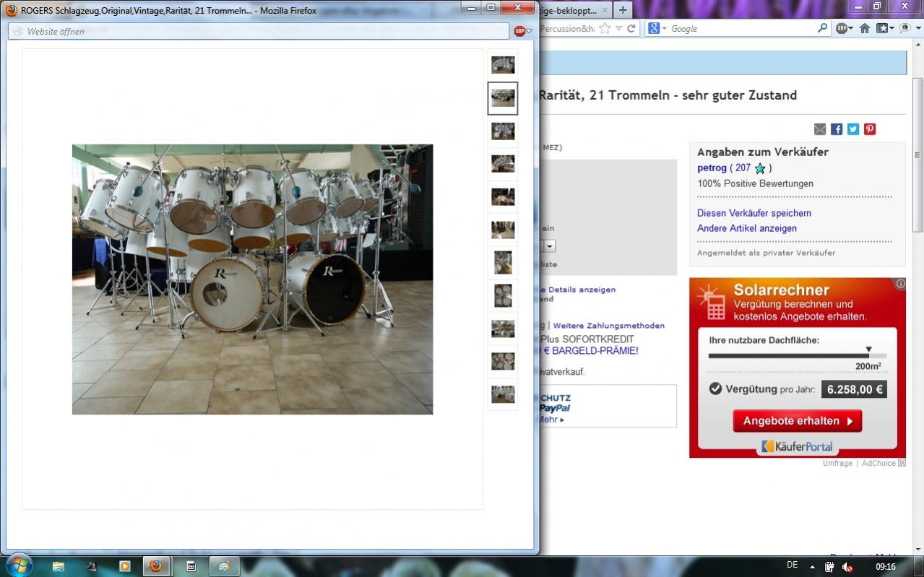Share the listing on Twitter

(x=853, y=129)
